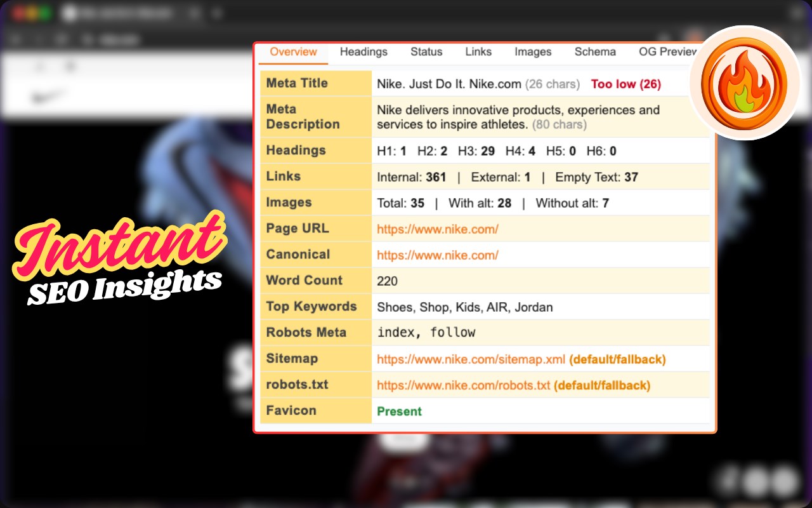Click the Favicon row label
This screenshot has width=812, height=508.
tap(291, 411)
